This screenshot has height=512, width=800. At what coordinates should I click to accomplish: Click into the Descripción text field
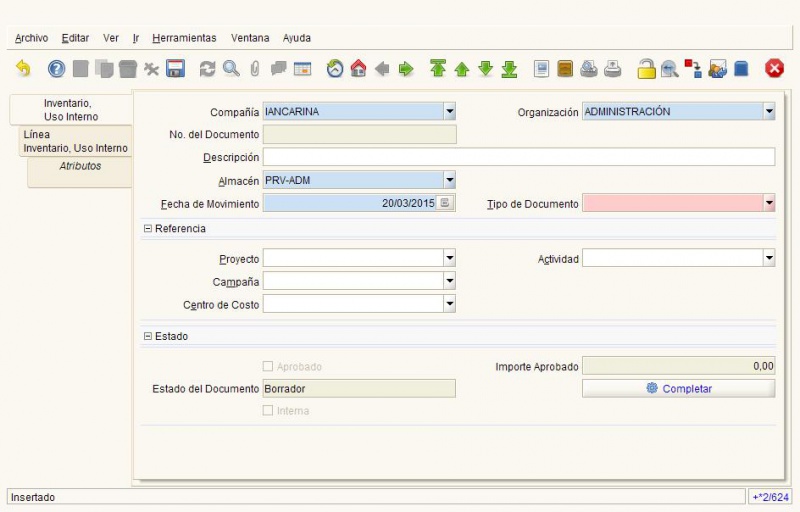tap(519, 157)
